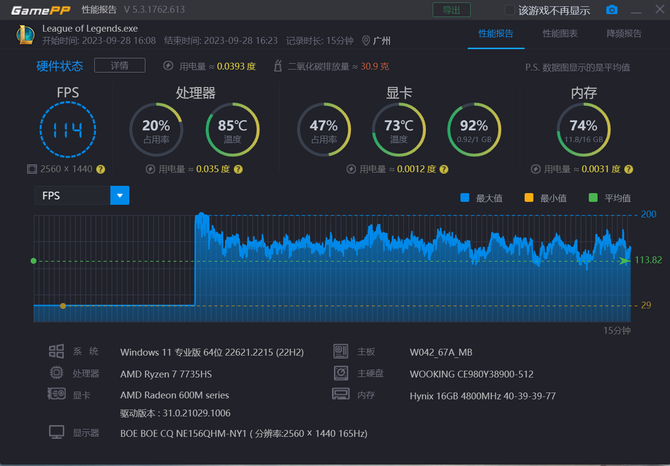This screenshot has height=466, width=670.
Task: Click the 113.82 average value label
Action: pyautogui.click(x=648, y=260)
